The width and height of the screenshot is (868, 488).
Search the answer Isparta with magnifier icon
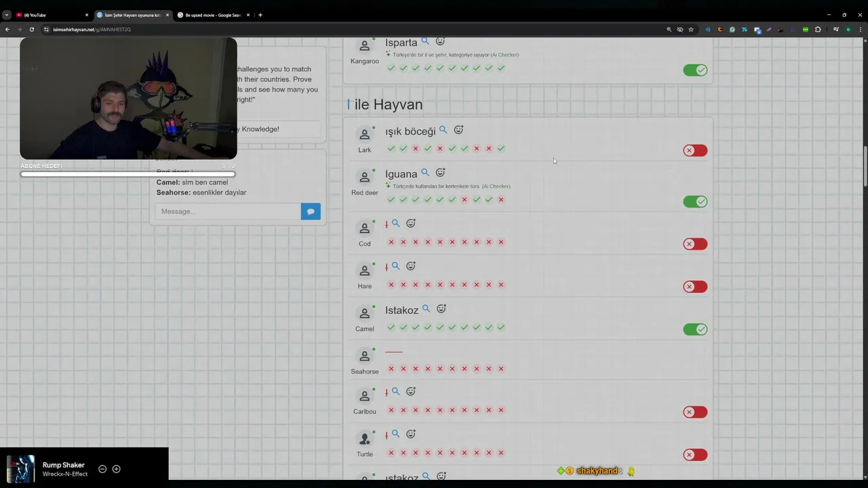[425, 41]
